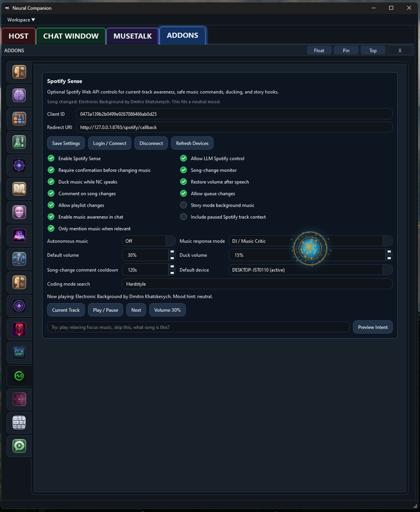Pin the ADDONS panel
Image resolution: width=420 pixels, height=512 pixels.
click(346, 50)
